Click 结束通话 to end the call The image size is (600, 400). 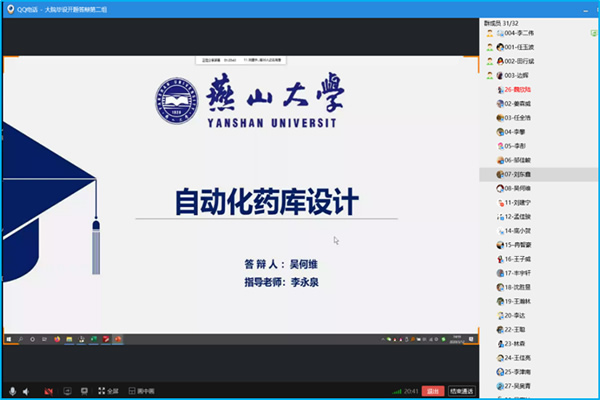[461, 391]
